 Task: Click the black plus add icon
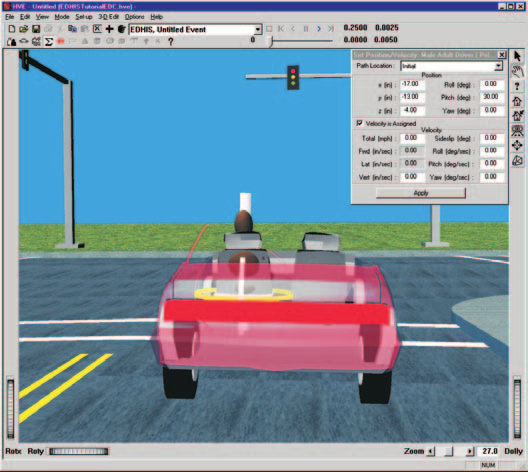(x=109, y=29)
